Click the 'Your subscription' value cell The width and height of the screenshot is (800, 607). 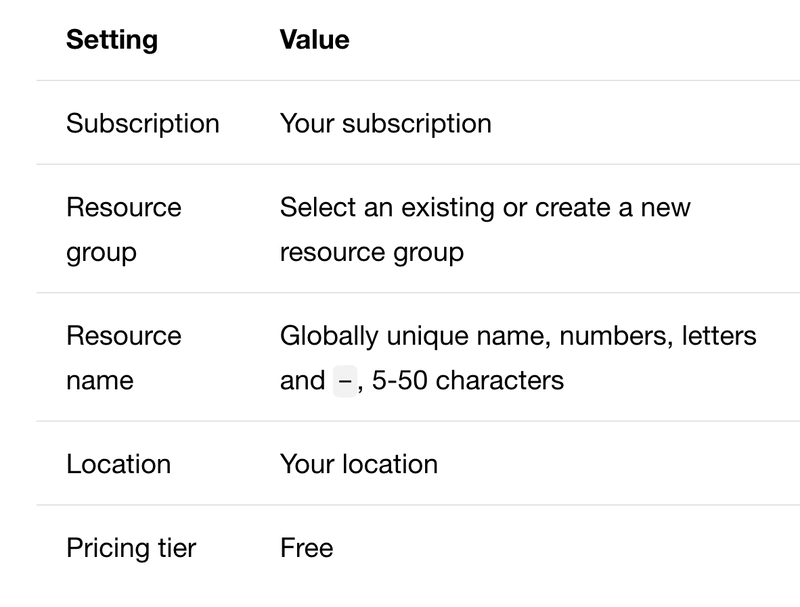coord(385,124)
